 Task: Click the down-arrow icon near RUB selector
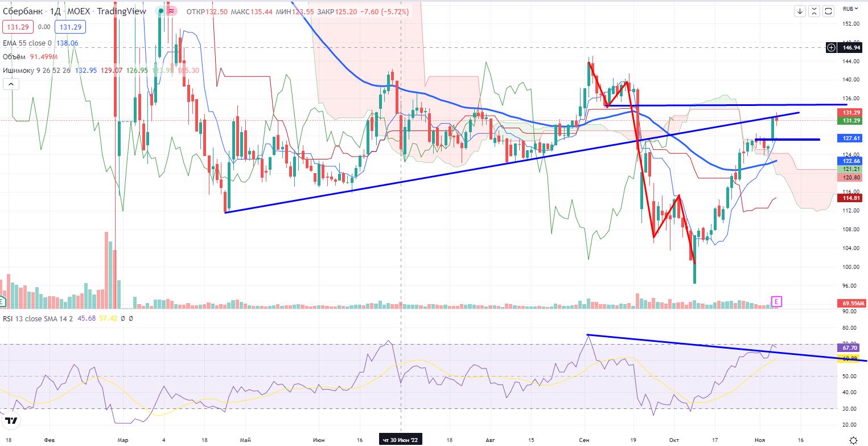800,11
